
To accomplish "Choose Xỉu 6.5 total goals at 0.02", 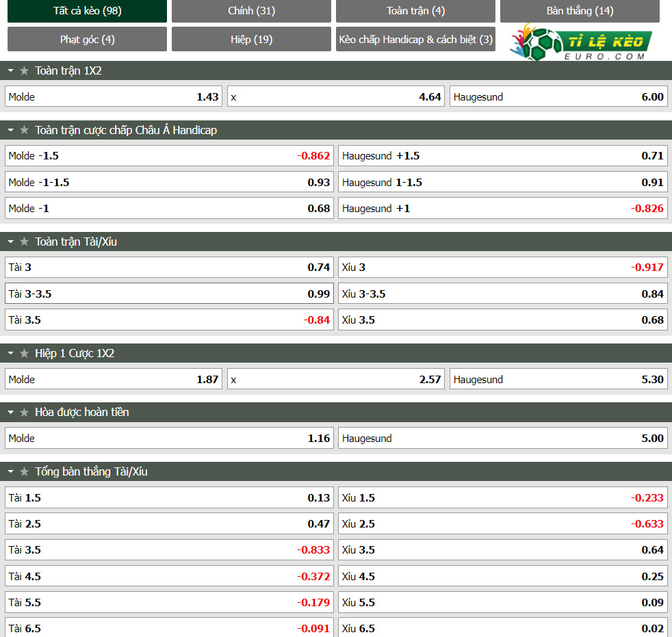I will coord(503,627).
